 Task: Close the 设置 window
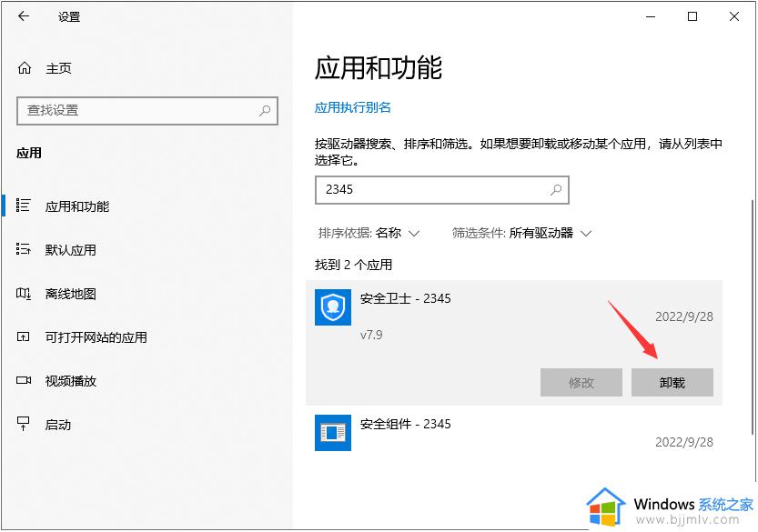coord(733,16)
